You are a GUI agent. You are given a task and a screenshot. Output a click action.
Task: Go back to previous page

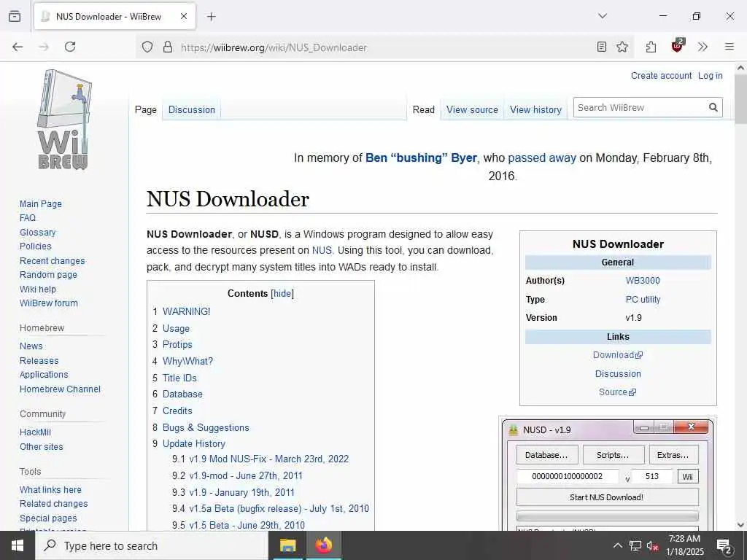click(18, 47)
